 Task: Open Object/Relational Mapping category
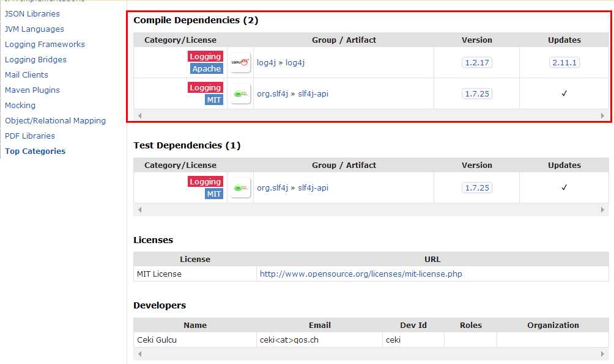click(55, 120)
